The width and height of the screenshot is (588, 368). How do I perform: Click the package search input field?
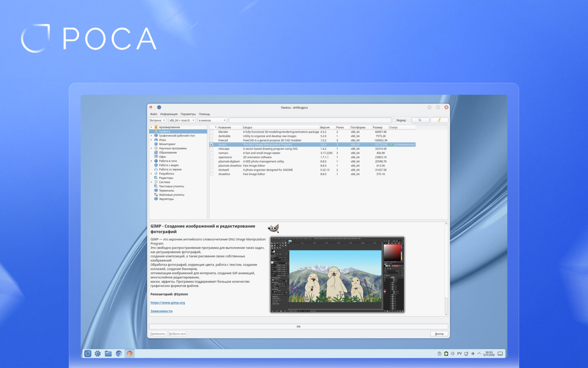[310, 120]
